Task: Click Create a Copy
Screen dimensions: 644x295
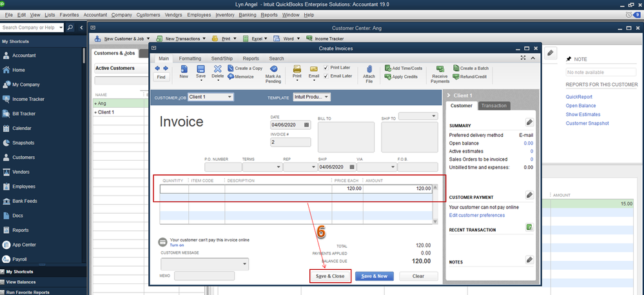Action: pyautogui.click(x=245, y=68)
